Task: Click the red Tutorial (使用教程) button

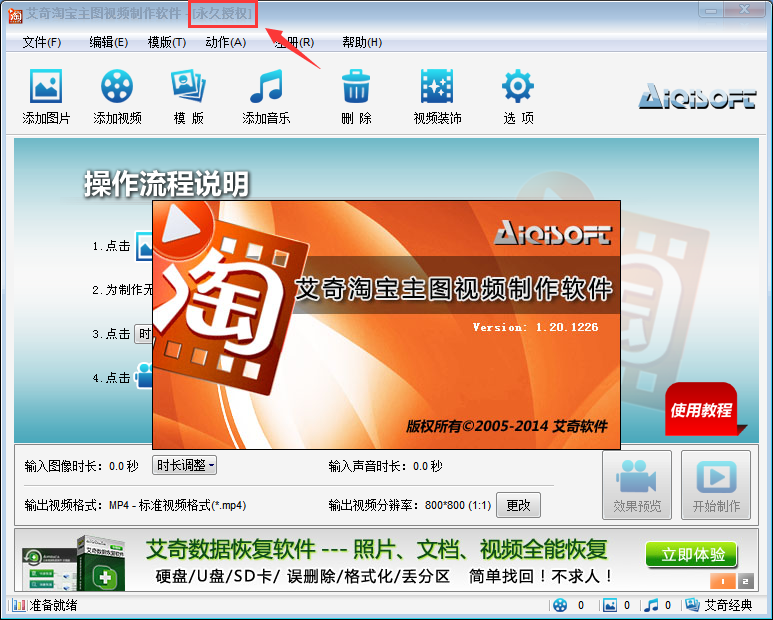Action: pyautogui.click(x=701, y=409)
